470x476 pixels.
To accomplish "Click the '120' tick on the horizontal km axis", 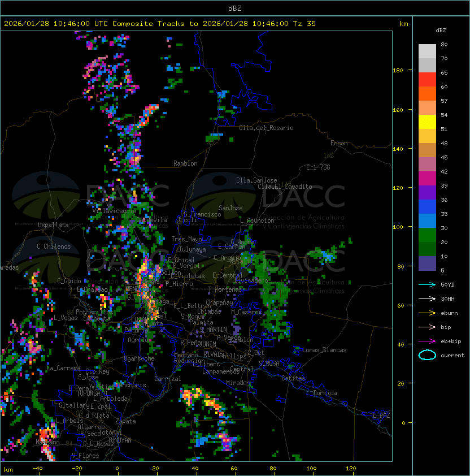I will click(351, 469).
